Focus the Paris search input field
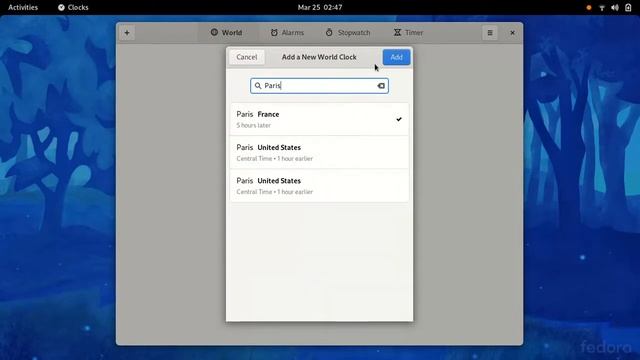640x360 pixels. pyautogui.click(x=319, y=86)
